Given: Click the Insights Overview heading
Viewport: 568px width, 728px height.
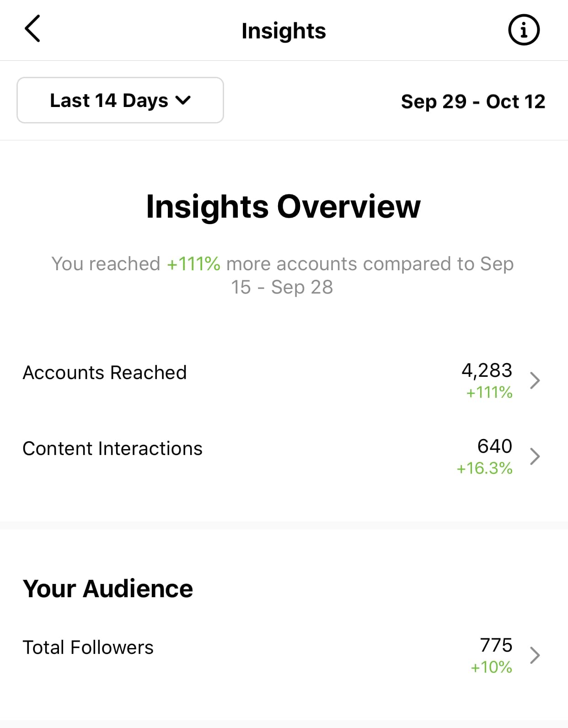Looking at the screenshot, I should 284,207.
